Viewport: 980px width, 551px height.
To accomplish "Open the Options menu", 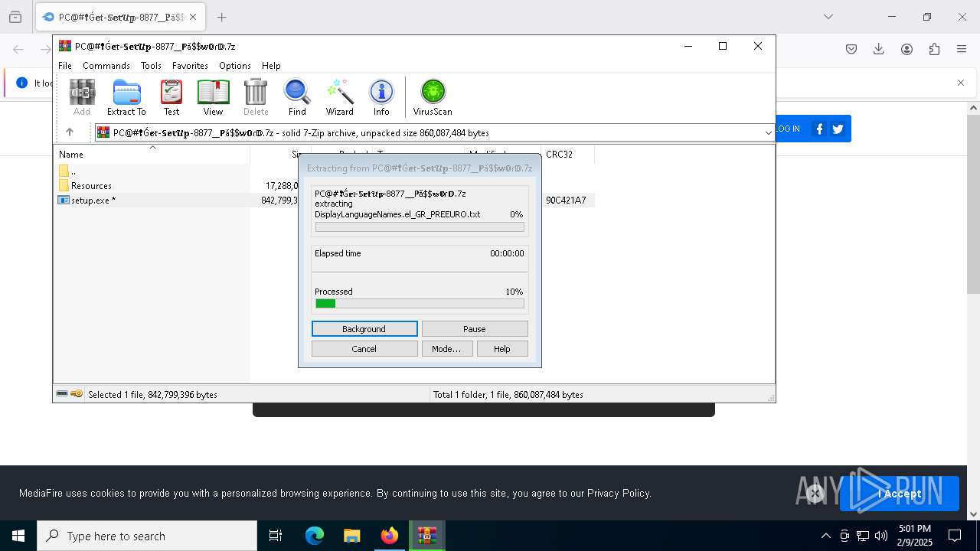I will [x=235, y=66].
